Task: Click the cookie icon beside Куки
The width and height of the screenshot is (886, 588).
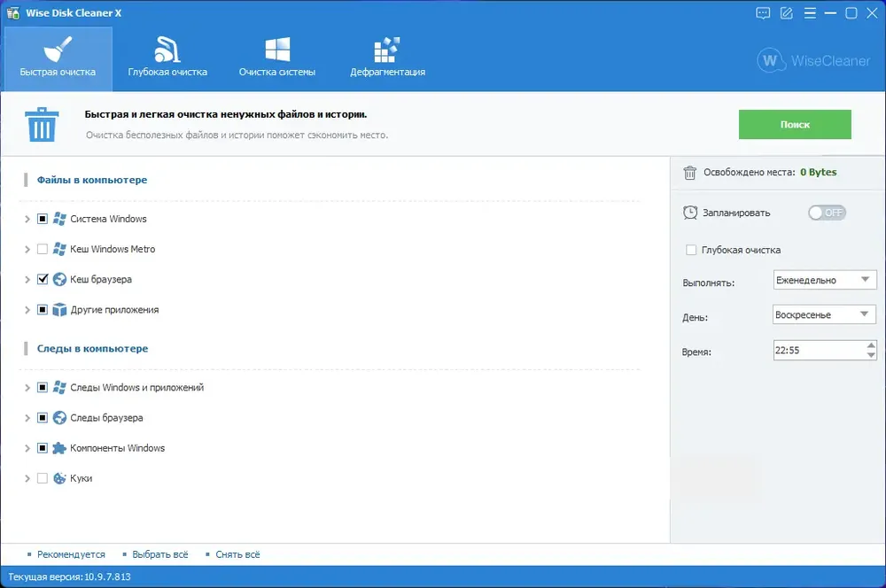Action: point(59,478)
